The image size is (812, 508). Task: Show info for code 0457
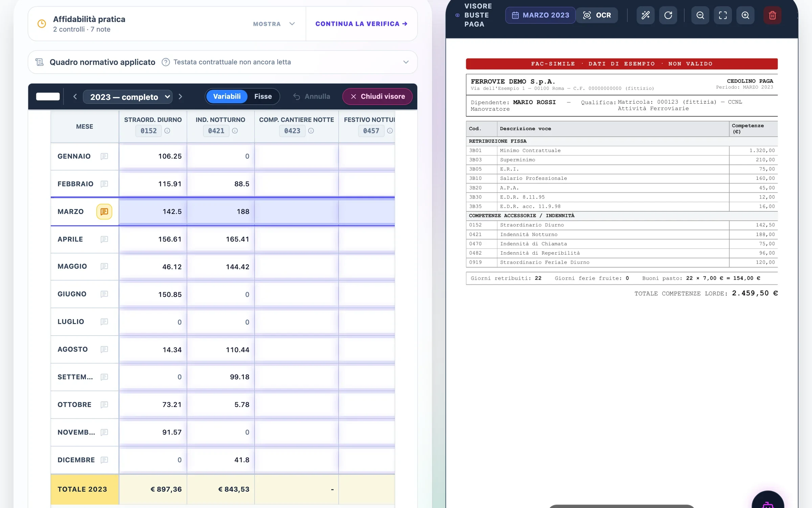point(390,131)
